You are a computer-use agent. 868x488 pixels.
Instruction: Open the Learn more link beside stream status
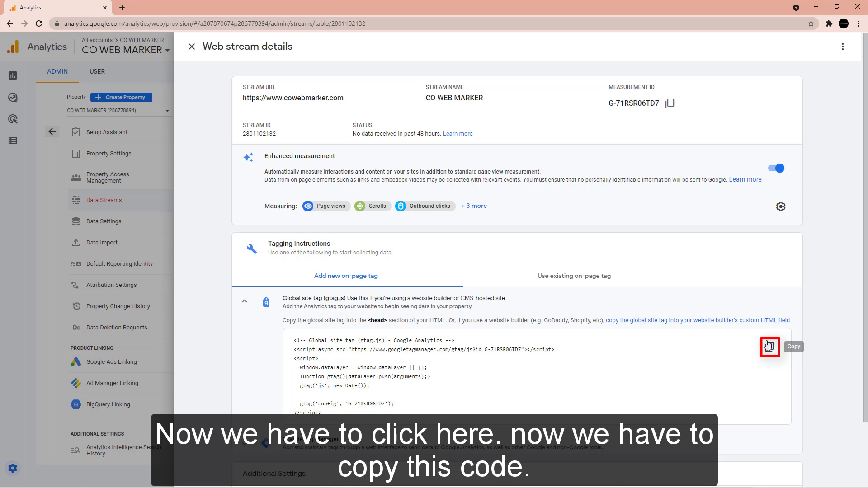click(458, 134)
